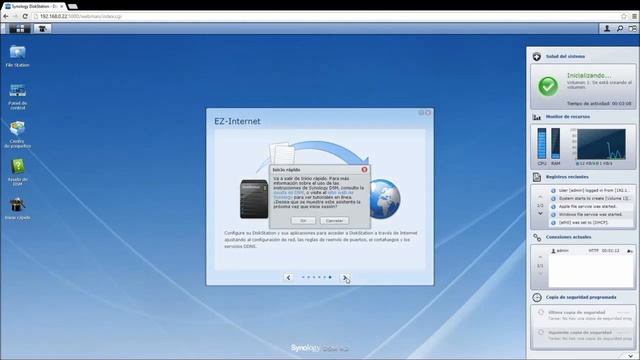Close the Synology DiskStation browser tab
The image size is (640, 360).
coord(62,7)
